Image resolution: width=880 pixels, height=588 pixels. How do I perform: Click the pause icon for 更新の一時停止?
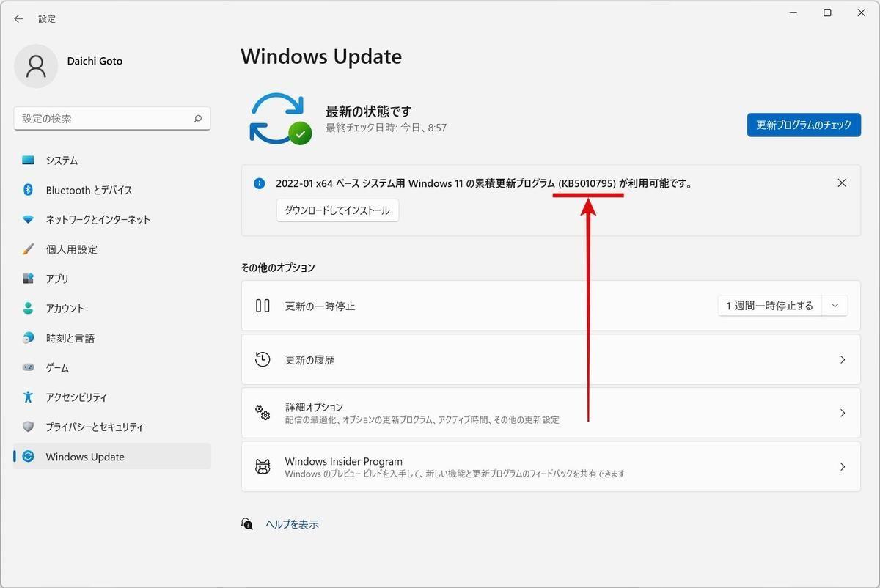tap(263, 306)
